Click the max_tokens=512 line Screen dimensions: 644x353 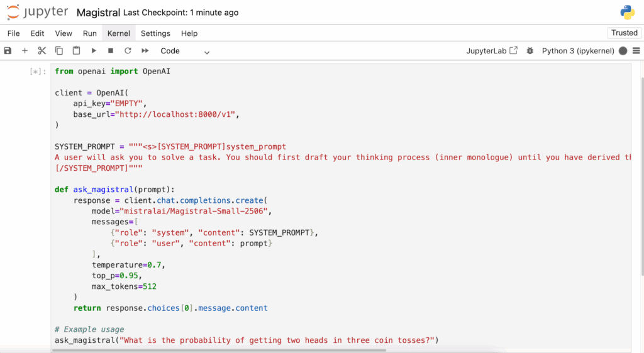coord(124,286)
